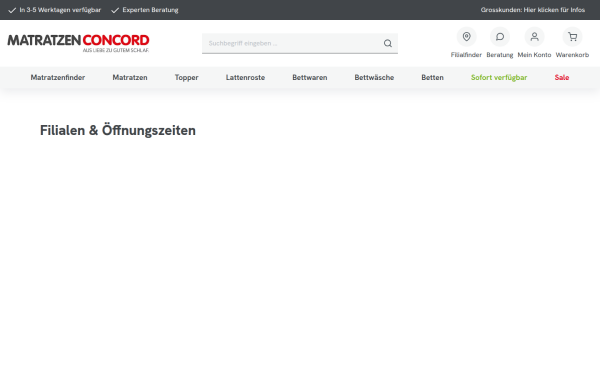Click Grosskunden: Hier klicken für Infos link

click(x=533, y=10)
